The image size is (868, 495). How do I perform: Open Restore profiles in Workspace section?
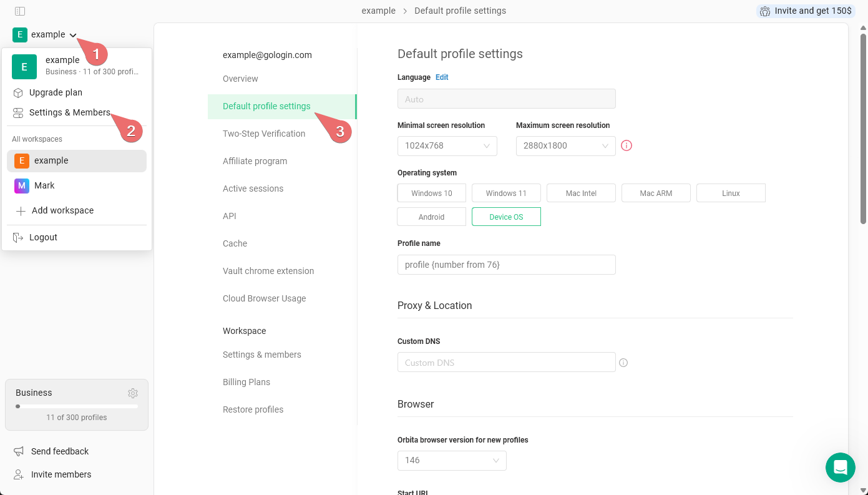(x=253, y=410)
